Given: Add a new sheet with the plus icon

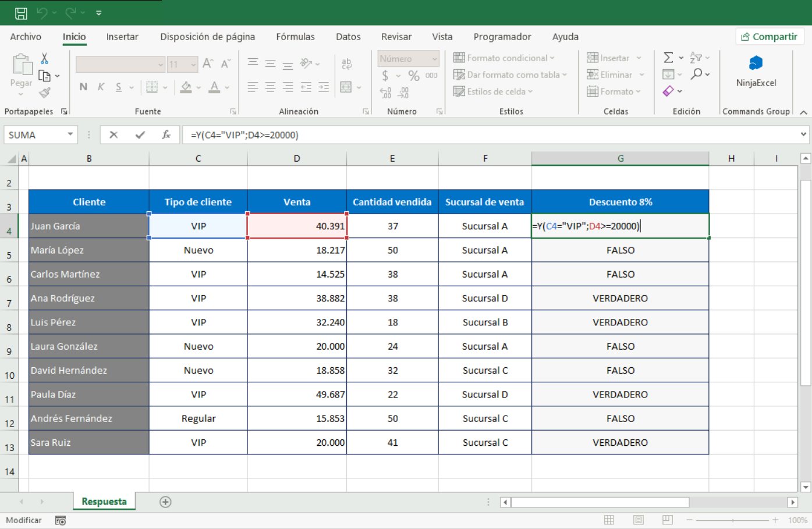Looking at the screenshot, I should tap(165, 502).
